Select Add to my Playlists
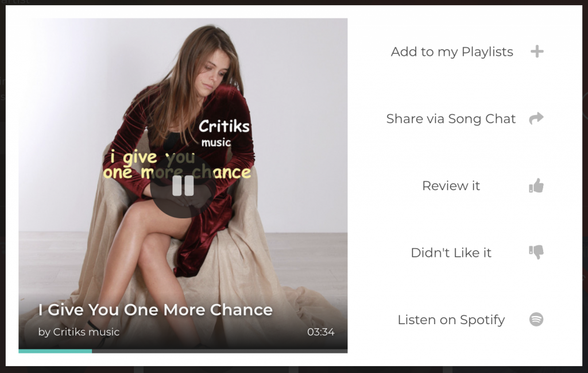 [x=452, y=51]
